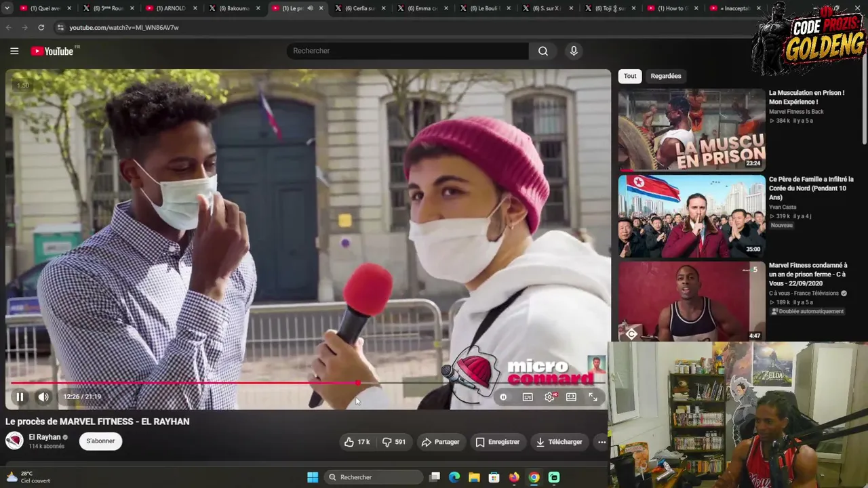The height and width of the screenshot is (488, 868).
Task: Switch to theater mode in the player
Action: click(571, 397)
